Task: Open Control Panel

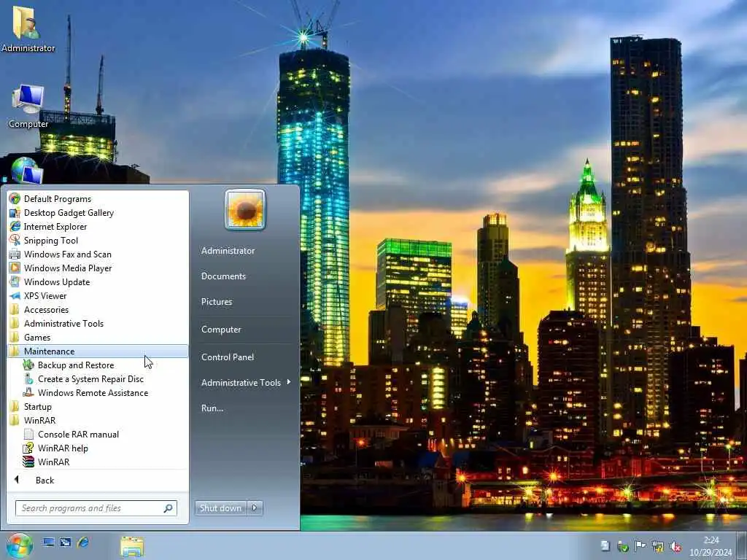Action: tap(228, 357)
